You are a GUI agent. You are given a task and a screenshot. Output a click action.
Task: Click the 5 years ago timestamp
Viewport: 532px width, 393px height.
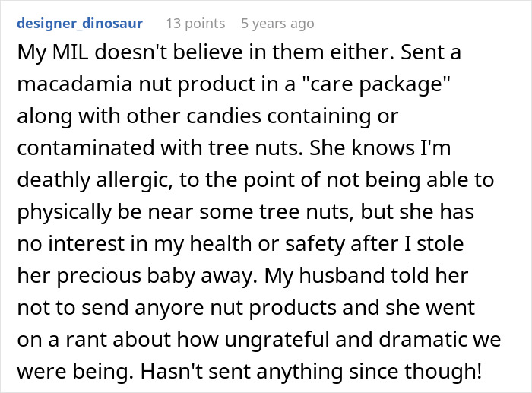coord(277,24)
